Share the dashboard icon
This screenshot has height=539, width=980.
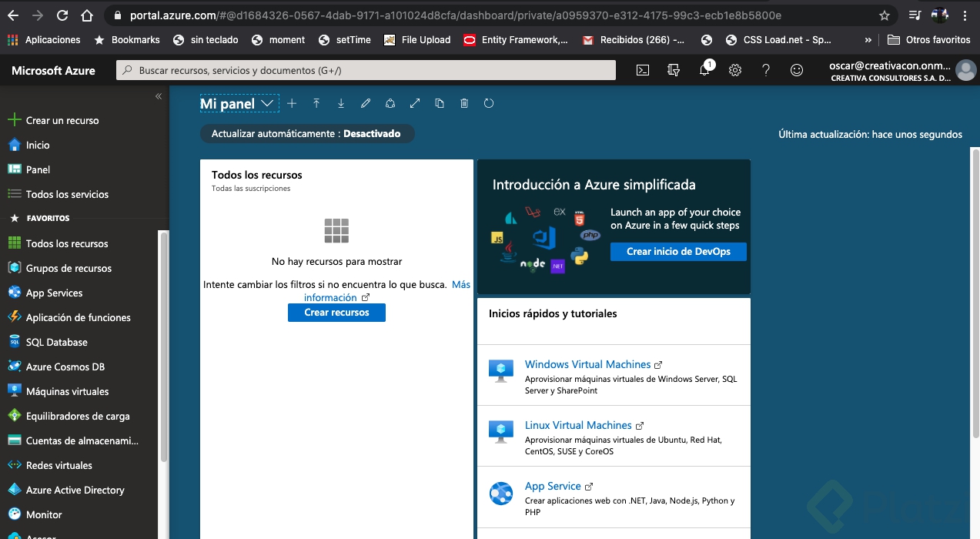pyautogui.click(x=390, y=103)
